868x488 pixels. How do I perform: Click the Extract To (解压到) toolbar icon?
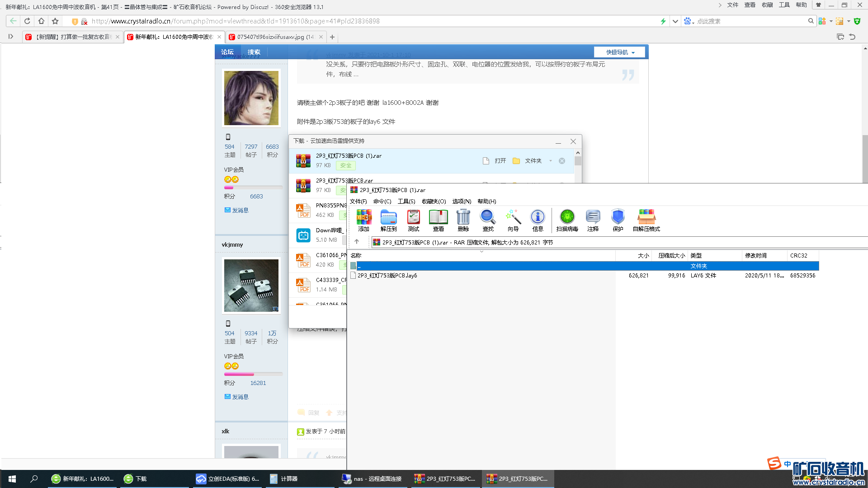(x=388, y=220)
